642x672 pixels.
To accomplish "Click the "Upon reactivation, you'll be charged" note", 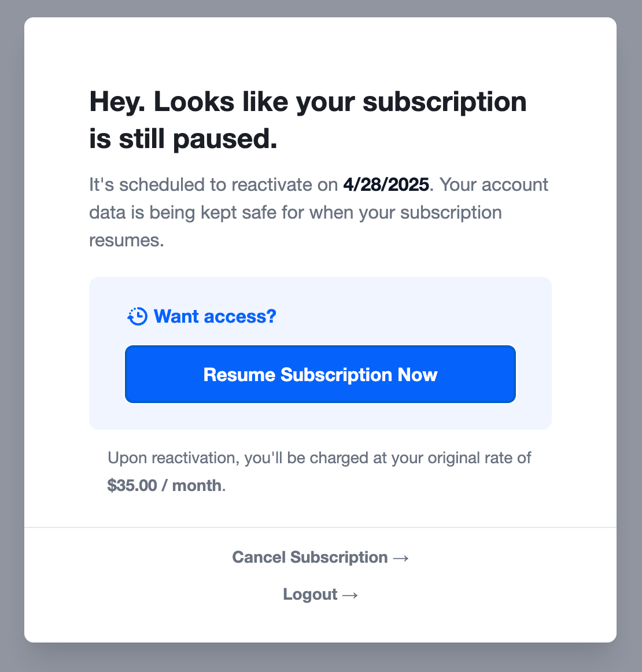I will [x=238, y=458].
